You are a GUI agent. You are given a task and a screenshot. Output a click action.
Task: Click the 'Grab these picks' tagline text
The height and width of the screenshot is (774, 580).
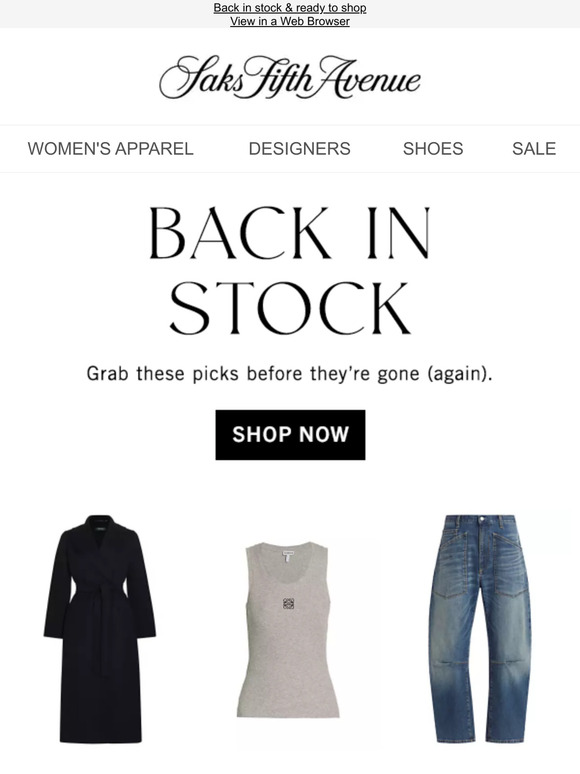coord(290,374)
